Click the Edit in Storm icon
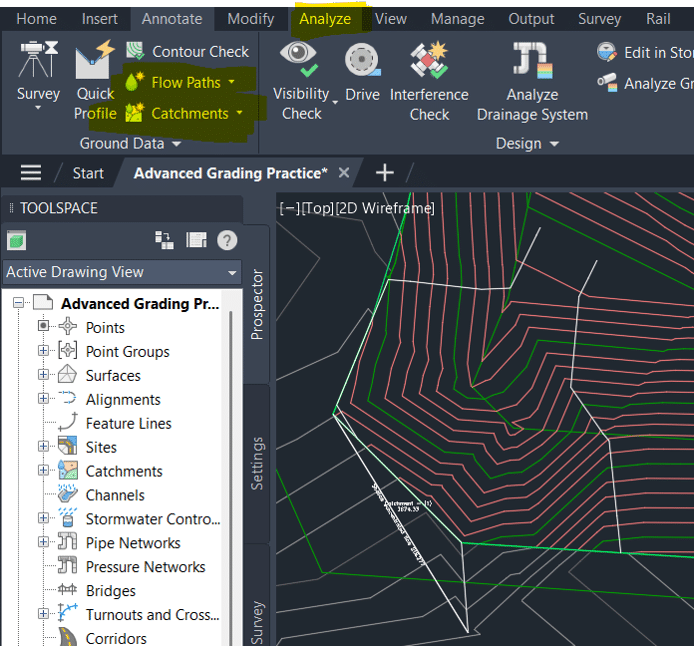Viewport: 694px width, 646px height. [x=606, y=52]
